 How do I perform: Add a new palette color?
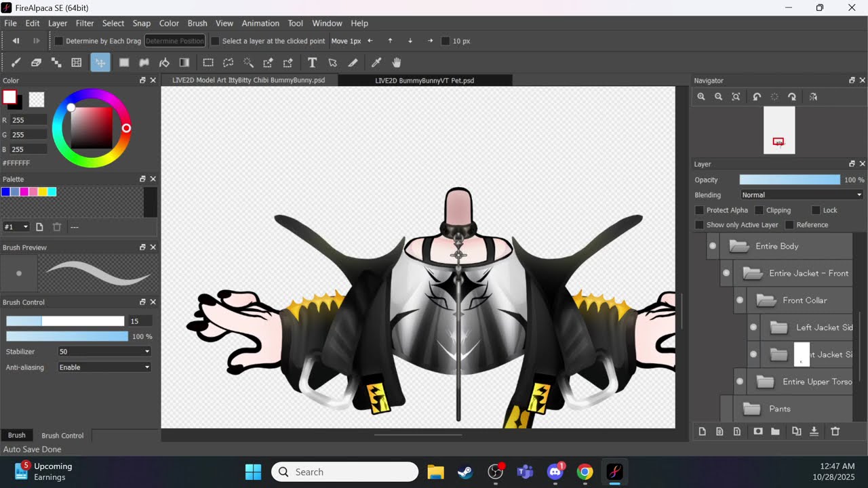(39, 227)
